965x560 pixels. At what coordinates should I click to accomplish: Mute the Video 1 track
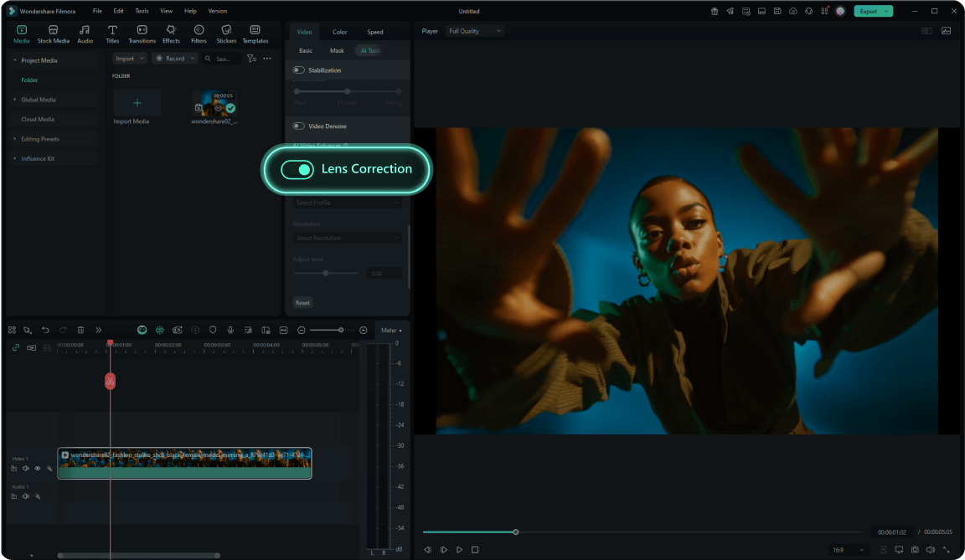click(26, 469)
